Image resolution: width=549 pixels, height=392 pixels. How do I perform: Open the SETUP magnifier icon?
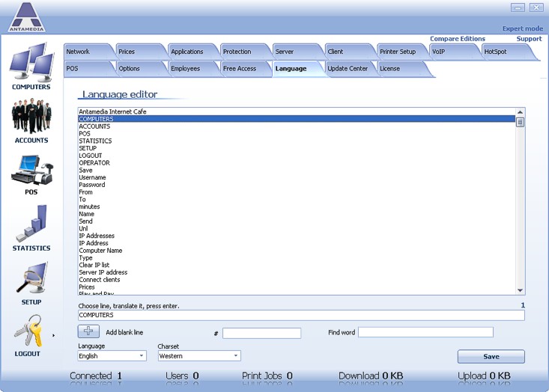[32, 278]
